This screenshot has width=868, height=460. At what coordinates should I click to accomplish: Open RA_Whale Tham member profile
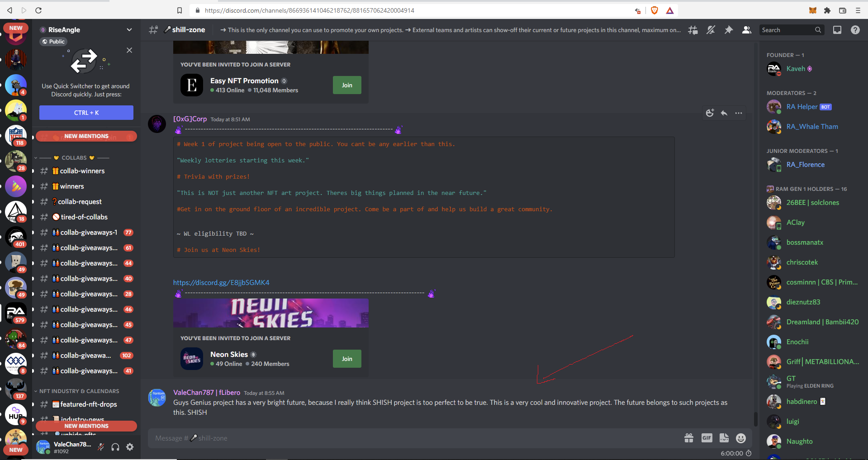(x=813, y=127)
